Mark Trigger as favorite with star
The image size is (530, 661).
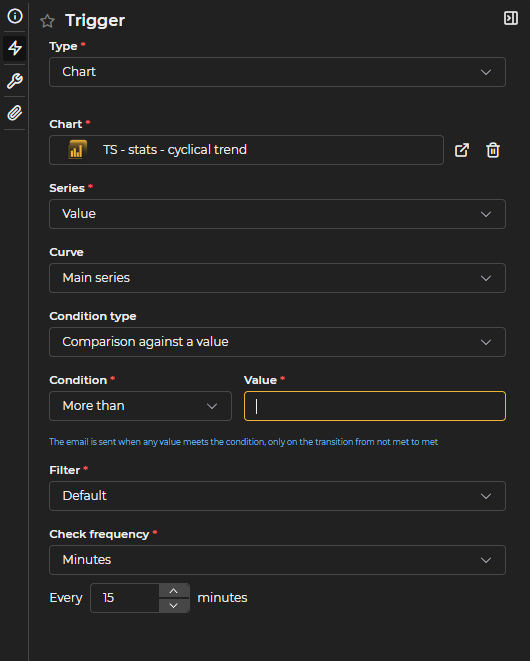click(x=48, y=21)
